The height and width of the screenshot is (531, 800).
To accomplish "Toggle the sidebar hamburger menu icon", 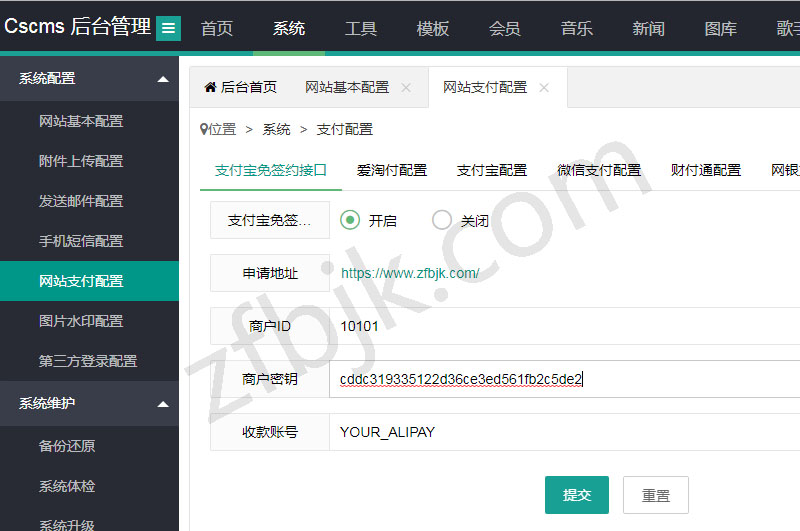I will (x=168, y=28).
